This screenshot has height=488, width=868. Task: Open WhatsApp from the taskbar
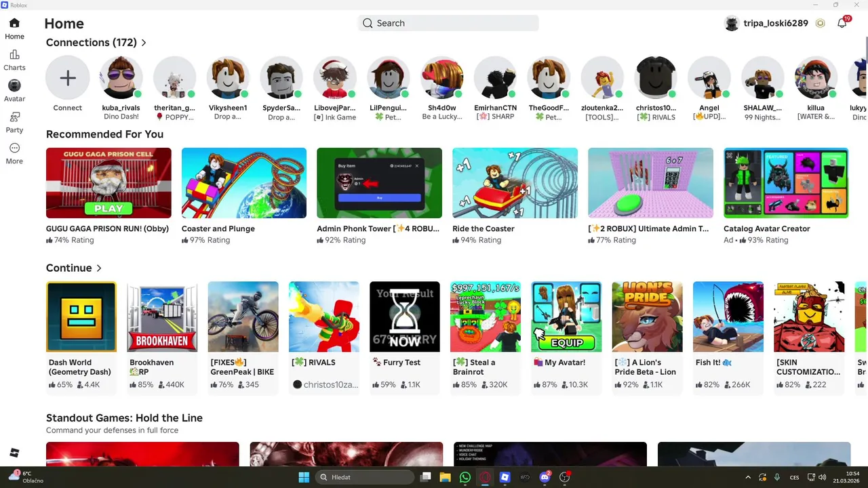[x=465, y=477]
